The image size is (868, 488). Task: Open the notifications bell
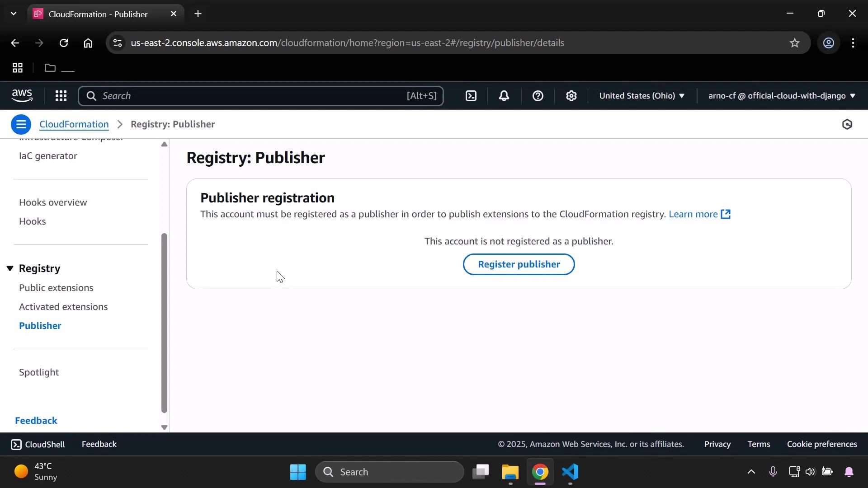coord(504,96)
